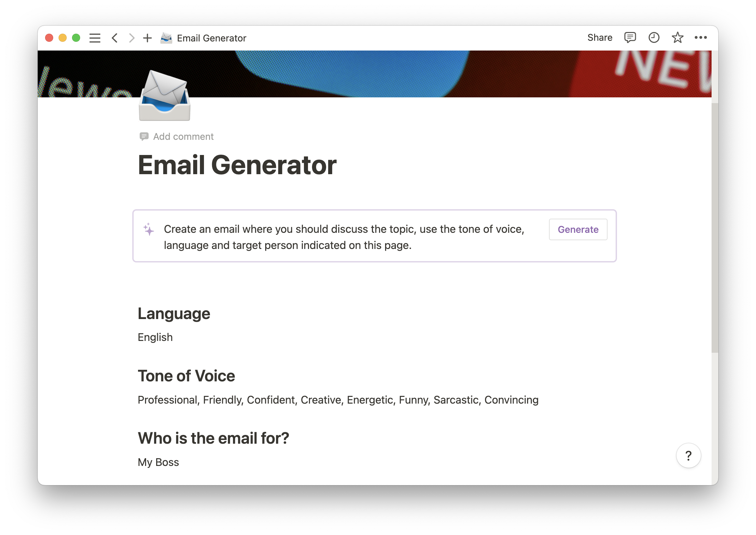
Task: Click the Email Generator page title
Action: pos(237,164)
